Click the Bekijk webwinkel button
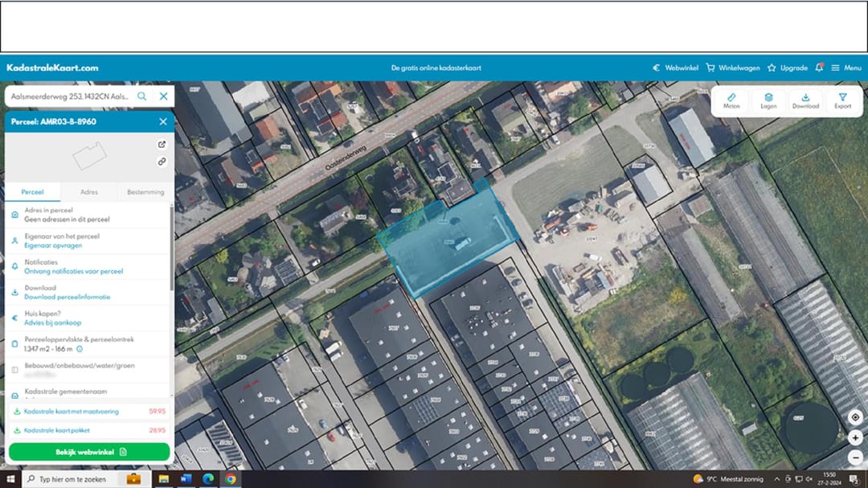Image resolution: width=868 pixels, height=488 pixels. pyautogui.click(x=89, y=452)
